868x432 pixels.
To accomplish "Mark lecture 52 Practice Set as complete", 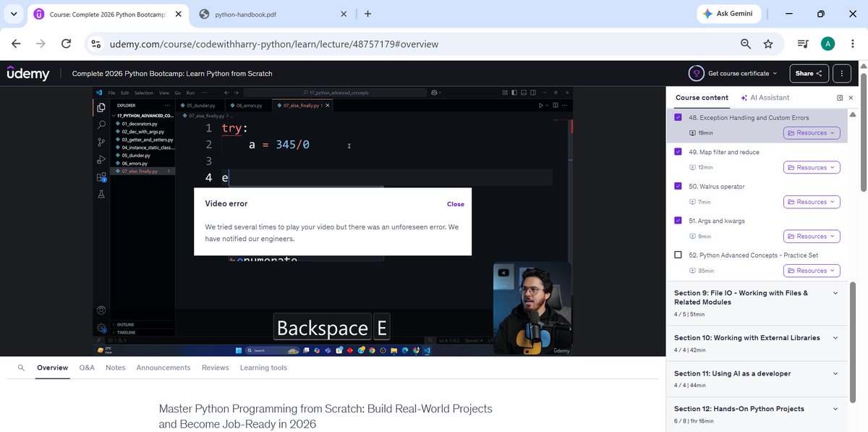I will tap(678, 255).
